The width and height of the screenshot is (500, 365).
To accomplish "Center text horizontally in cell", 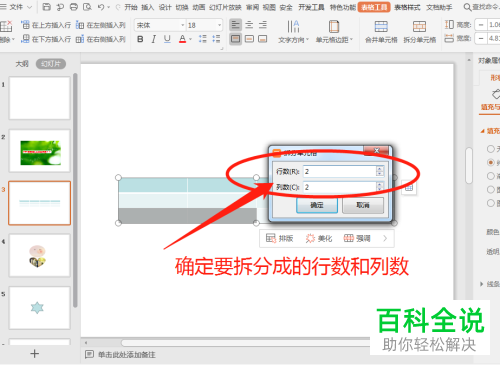I will pyautogui.click(x=249, y=25).
